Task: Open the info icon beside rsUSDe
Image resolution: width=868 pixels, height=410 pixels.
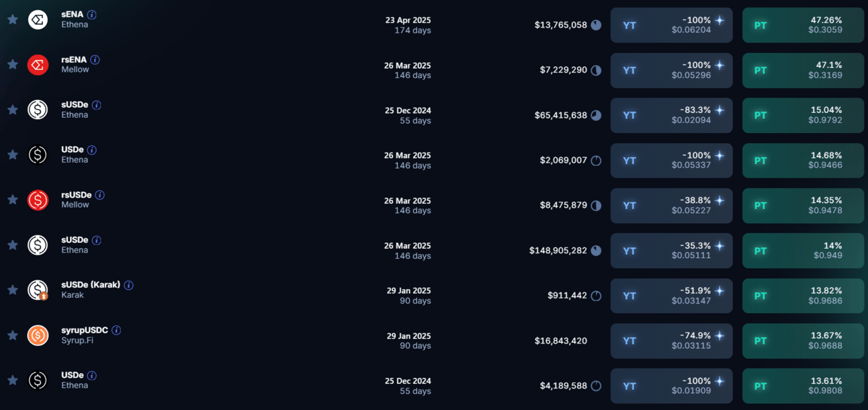Action: [99, 195]
